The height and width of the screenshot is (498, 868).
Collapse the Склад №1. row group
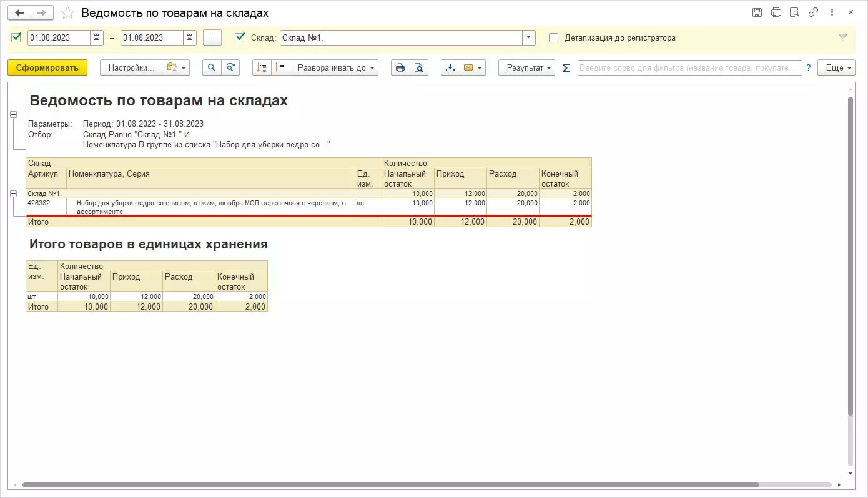13,194
